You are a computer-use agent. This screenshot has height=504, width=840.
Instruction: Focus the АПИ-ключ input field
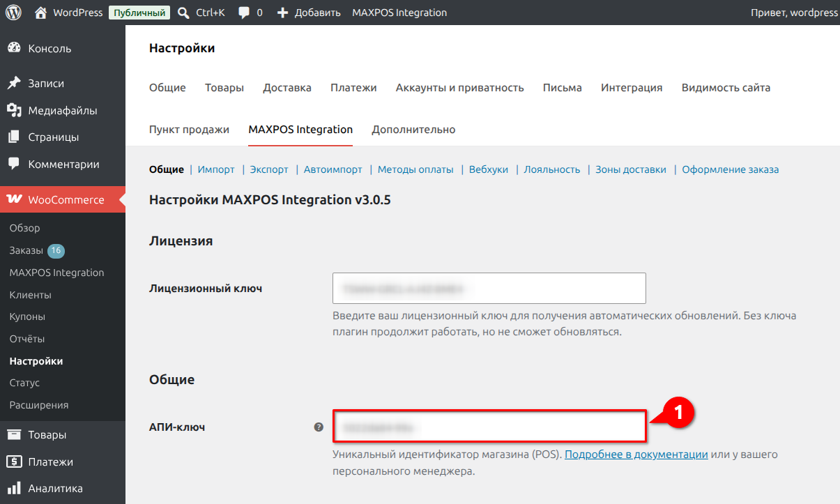point(489,427)
